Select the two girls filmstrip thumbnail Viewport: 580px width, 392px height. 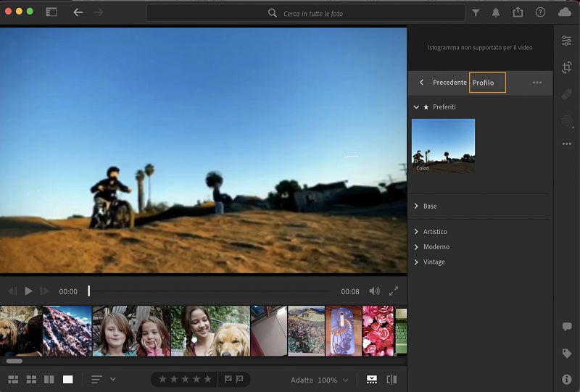point(131,331)
